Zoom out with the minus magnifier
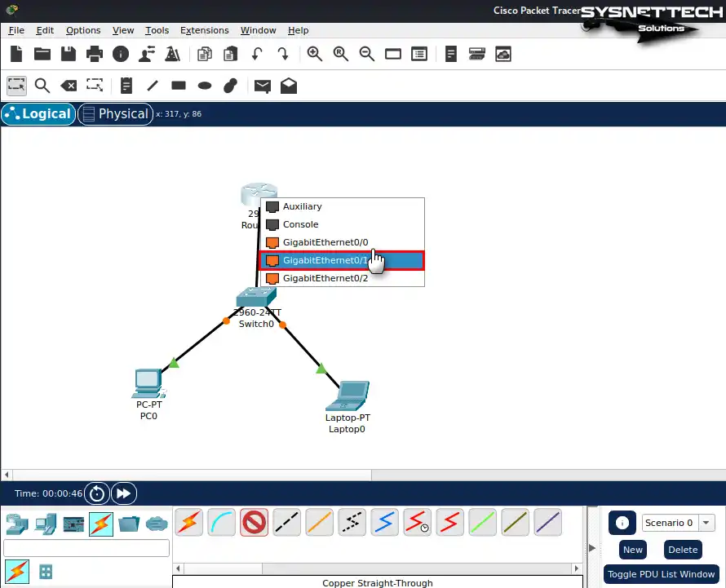This screenshot has height=588, width=726. coord(367,54)
